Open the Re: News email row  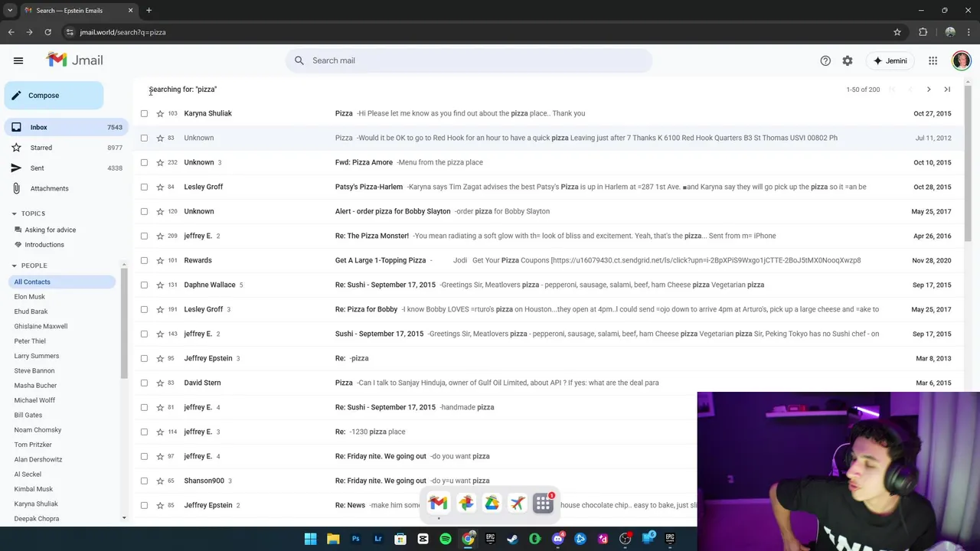416,505
